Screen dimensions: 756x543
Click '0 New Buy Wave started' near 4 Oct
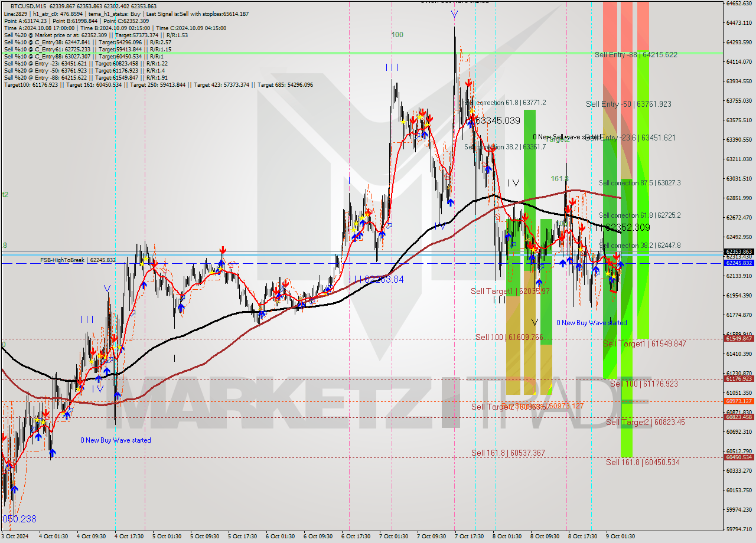point(116,440)
